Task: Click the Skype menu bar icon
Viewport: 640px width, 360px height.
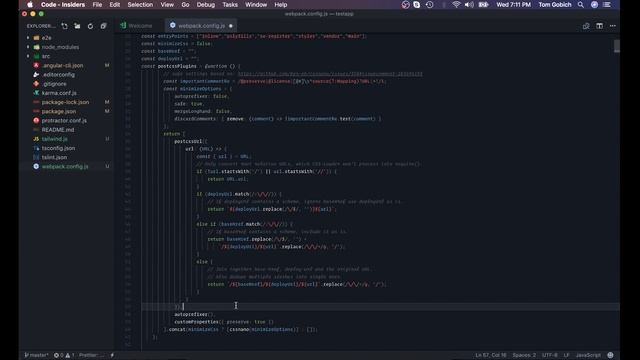Action: [417, 5]
